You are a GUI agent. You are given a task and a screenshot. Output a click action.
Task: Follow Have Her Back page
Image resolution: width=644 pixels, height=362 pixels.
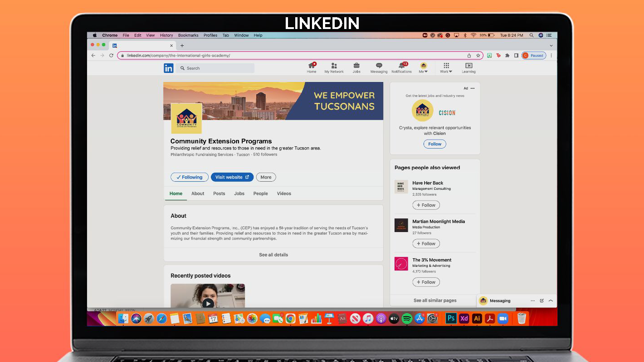(426, 205)
